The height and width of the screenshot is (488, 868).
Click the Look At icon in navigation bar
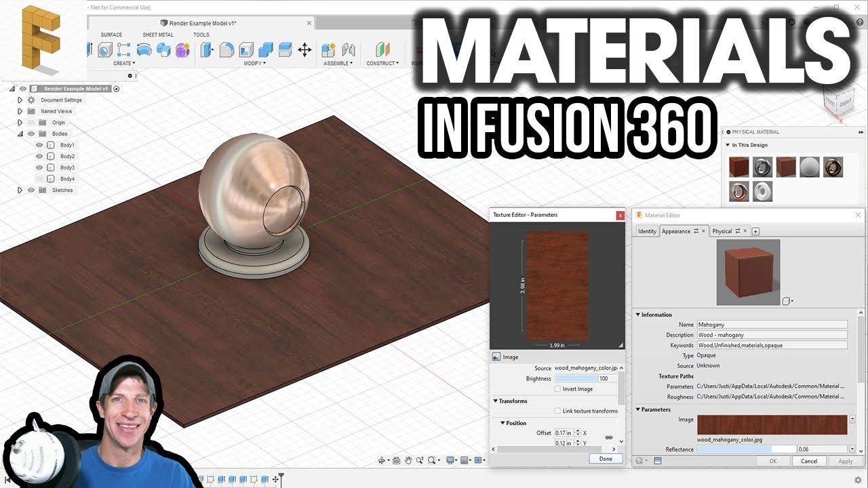[397, 460]
